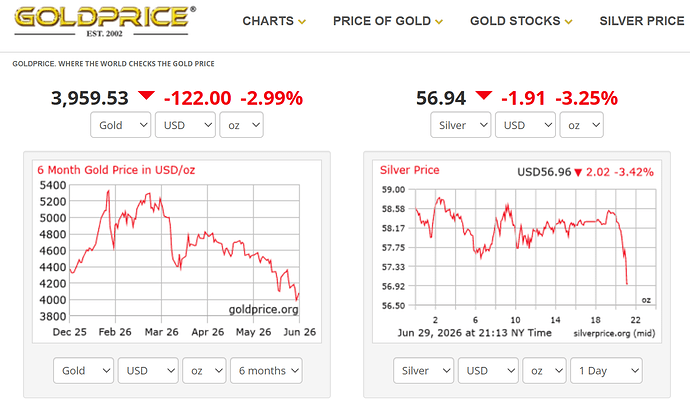
Task: Open the top Silver metal dropdown
Action: point(460,125)
